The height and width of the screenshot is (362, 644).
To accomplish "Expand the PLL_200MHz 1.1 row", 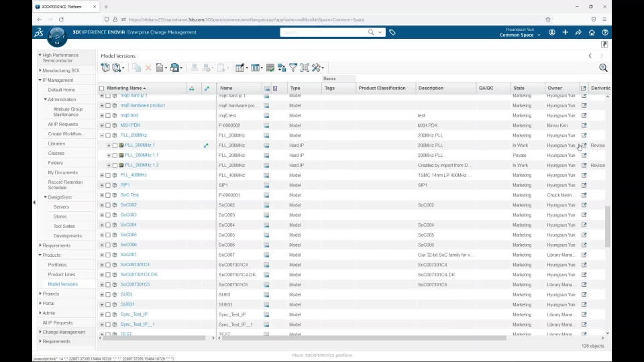I will coord(109,155).
